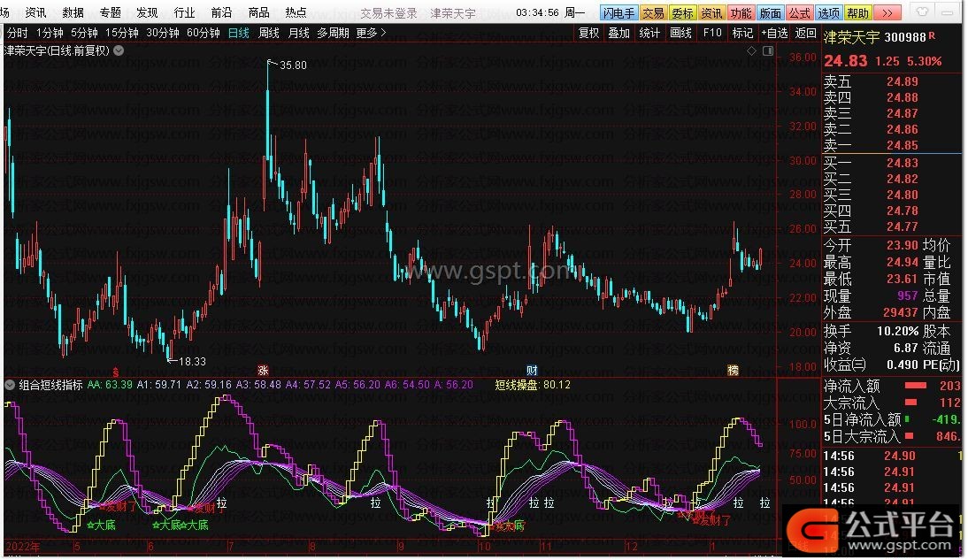This screenshot has height=560, width=968.
Task: Open the 行业 menu
Action: (184, 12)
